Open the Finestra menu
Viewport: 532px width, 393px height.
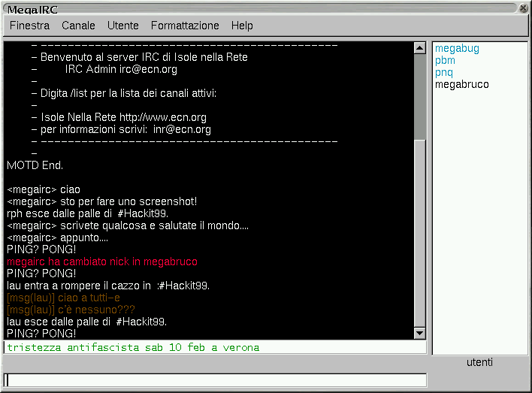coord(29,26)
